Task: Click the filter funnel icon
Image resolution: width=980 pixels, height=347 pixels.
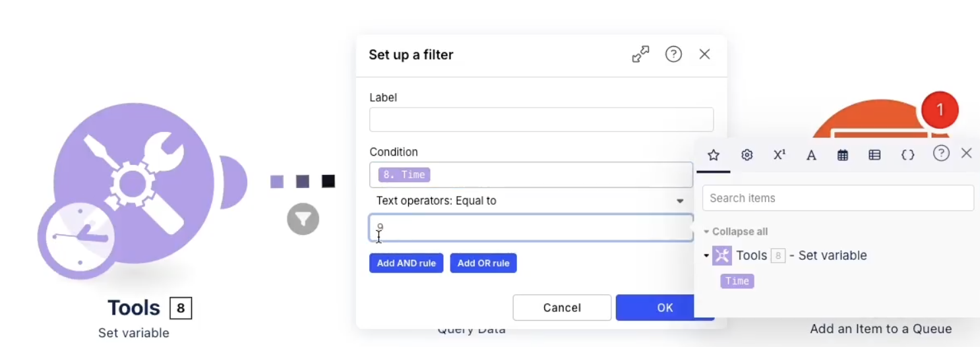Action: 303,219
